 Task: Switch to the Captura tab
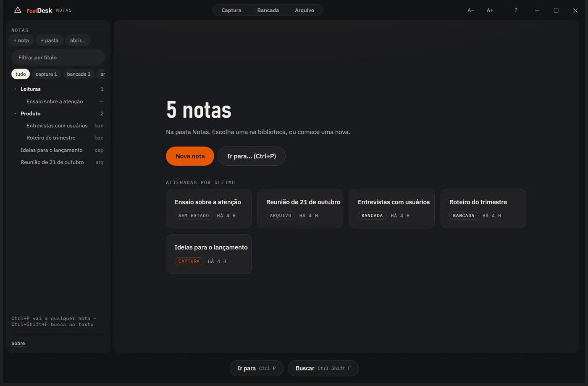pyautogui.click(x=231, y=10)
